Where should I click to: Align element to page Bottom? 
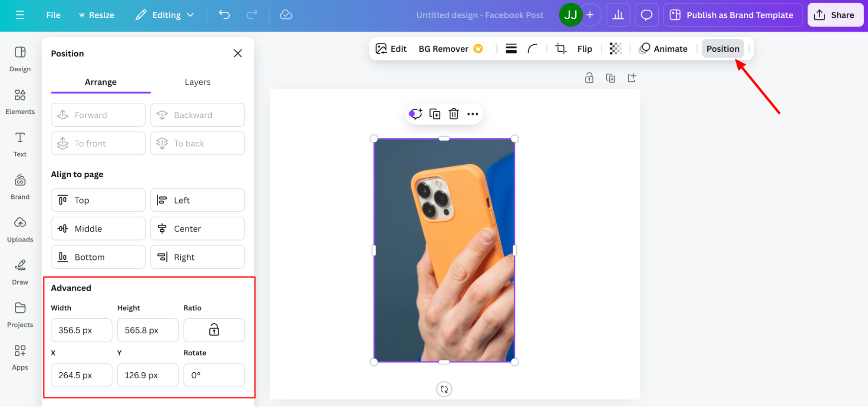pyautogui.click(x=98, y=257)
